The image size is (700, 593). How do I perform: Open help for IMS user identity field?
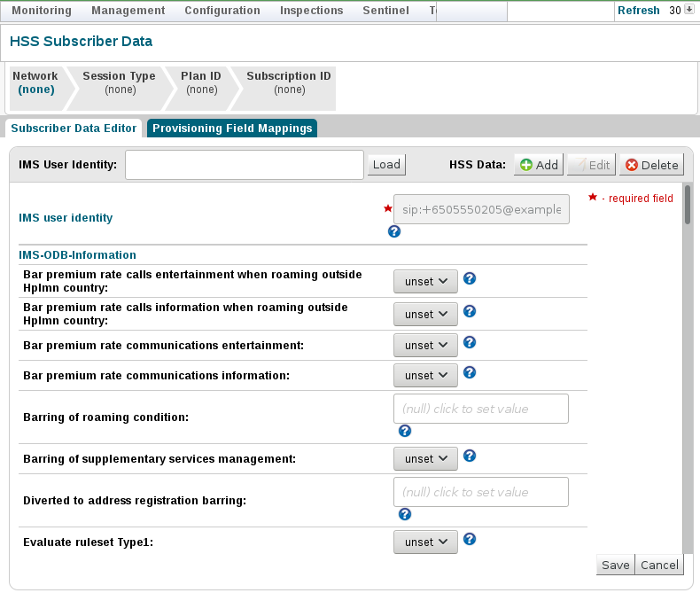tap(393, 231)
